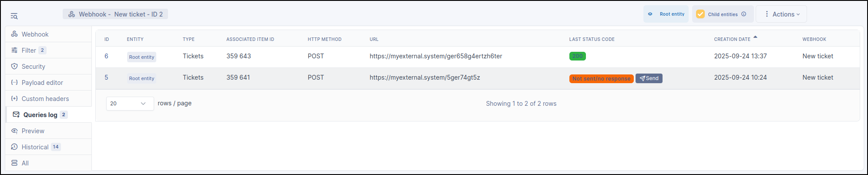Screen dimensions: 868x175
Task: Switch to the All tab
Action: click(x=25, y=163)
